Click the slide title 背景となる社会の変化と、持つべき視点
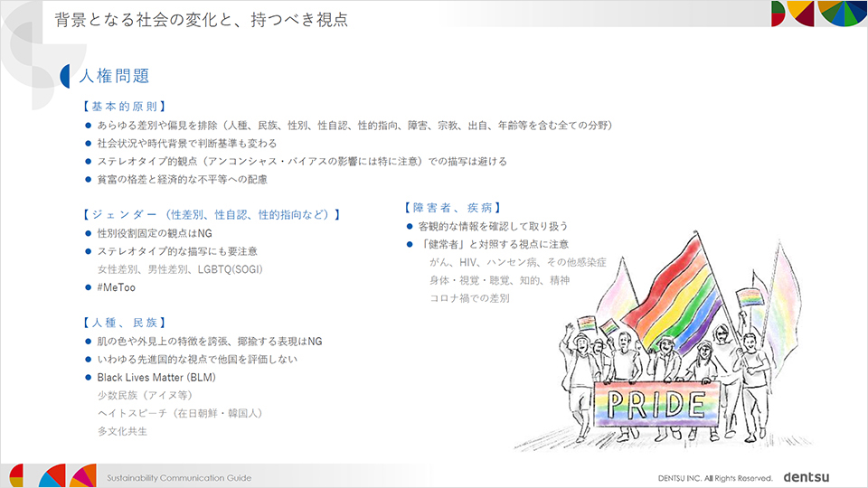Viewport: 868px width, 488px height. coord(201,19)
